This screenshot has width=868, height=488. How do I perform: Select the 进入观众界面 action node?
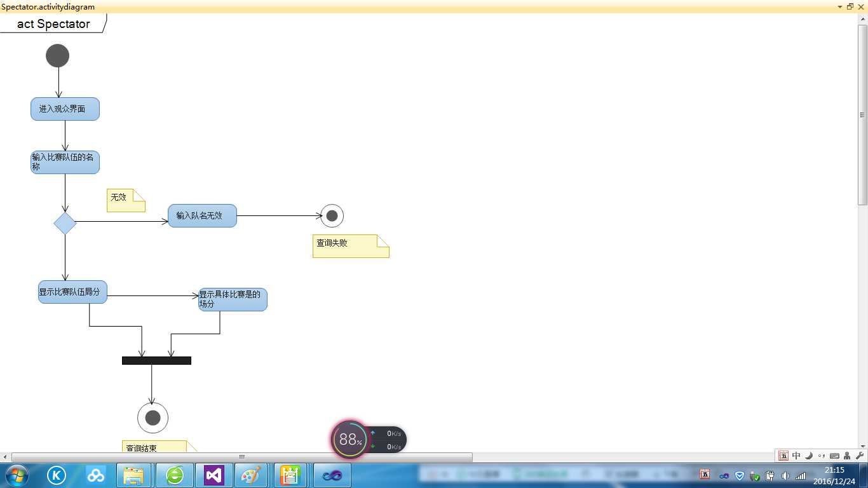65,109
